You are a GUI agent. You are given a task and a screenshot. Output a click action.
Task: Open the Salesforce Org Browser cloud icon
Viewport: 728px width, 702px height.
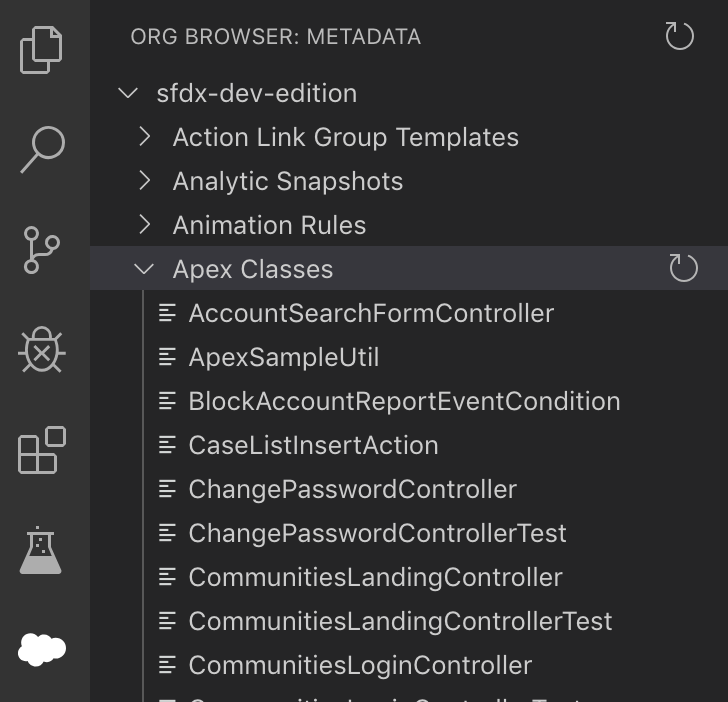[42, 649]
